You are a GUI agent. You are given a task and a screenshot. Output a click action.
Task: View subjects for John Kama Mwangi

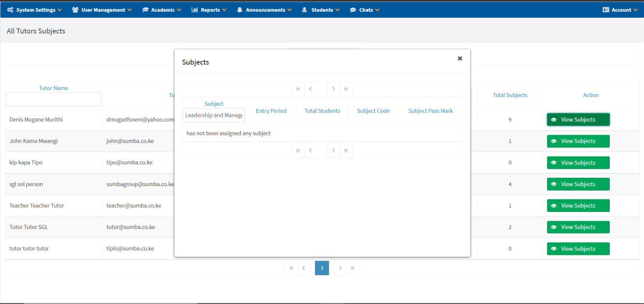pyautogui.click(x=578, y=141)
